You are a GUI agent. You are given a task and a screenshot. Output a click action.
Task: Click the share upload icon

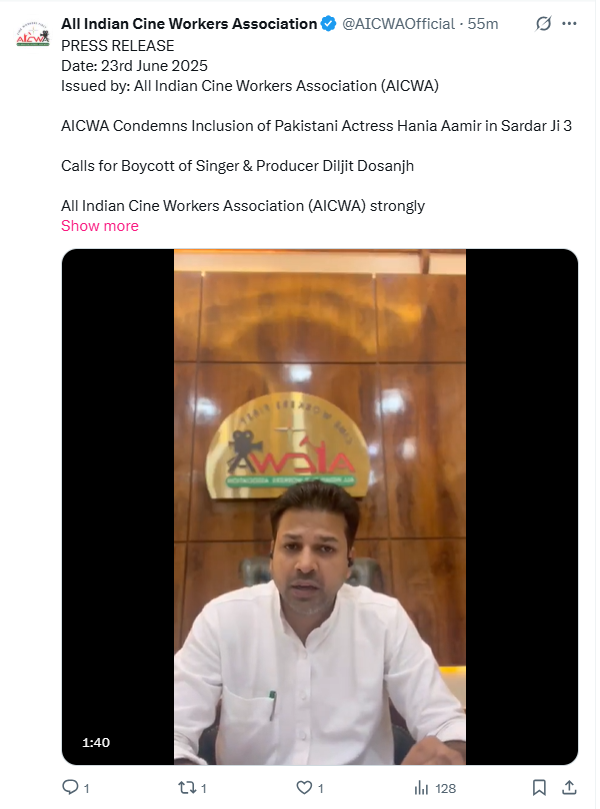click(x=569, y=787)
